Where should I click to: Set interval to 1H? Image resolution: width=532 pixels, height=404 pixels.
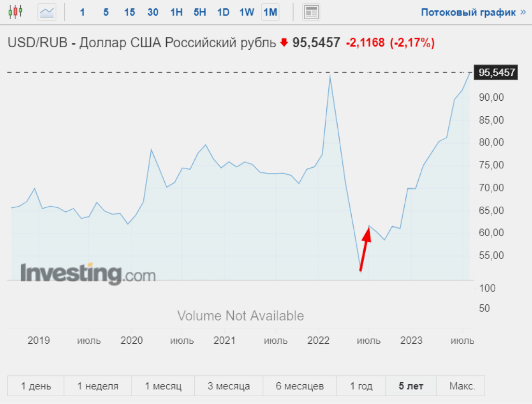point(176,12)
